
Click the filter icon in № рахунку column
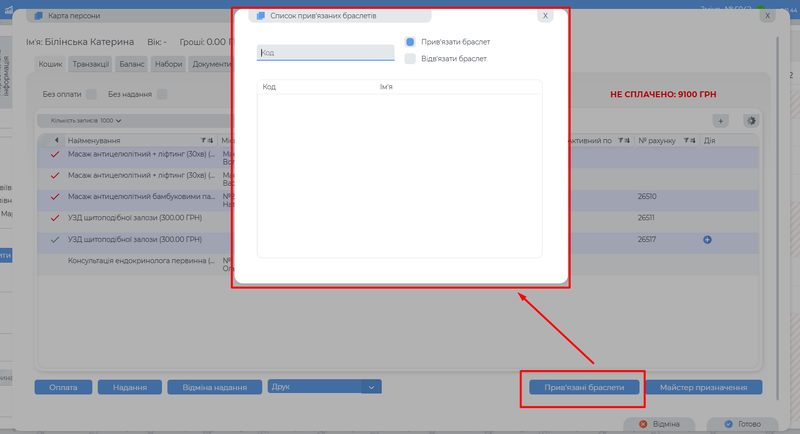[689, 140]
